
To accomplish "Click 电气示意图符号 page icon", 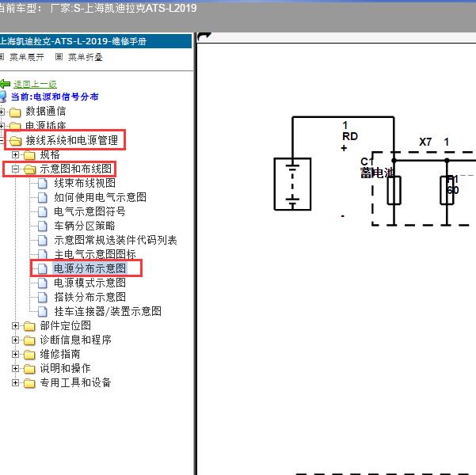I will [x=43, y=212].
